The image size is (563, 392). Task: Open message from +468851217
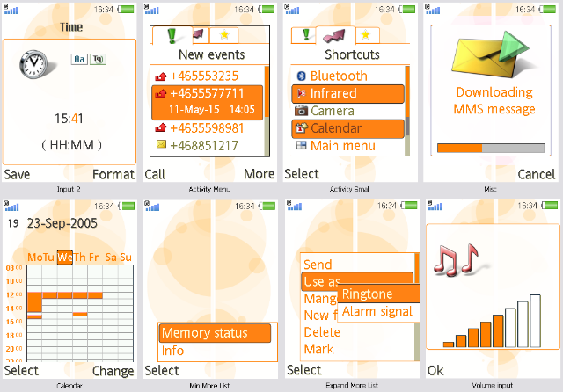pos(208,146)
